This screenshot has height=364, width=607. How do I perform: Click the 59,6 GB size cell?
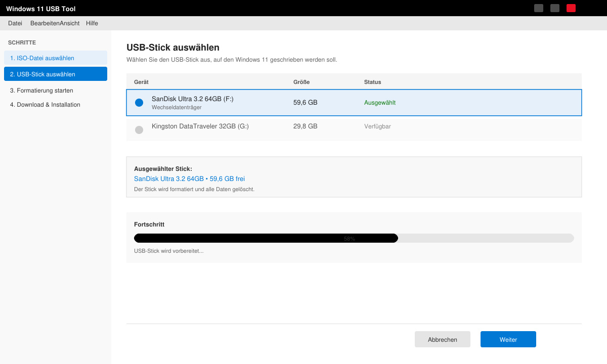(x=306, y=103)
